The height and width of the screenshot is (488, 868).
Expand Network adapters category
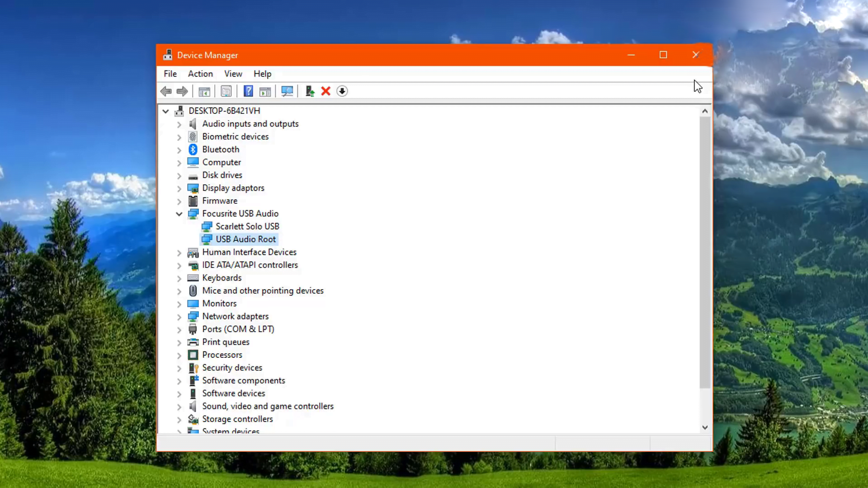click(179, 317)
